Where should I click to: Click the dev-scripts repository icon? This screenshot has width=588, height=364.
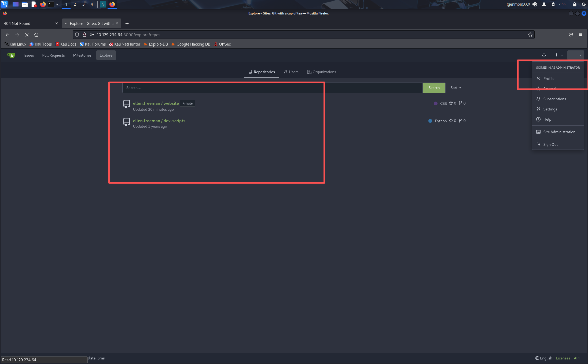click(126, 122)
